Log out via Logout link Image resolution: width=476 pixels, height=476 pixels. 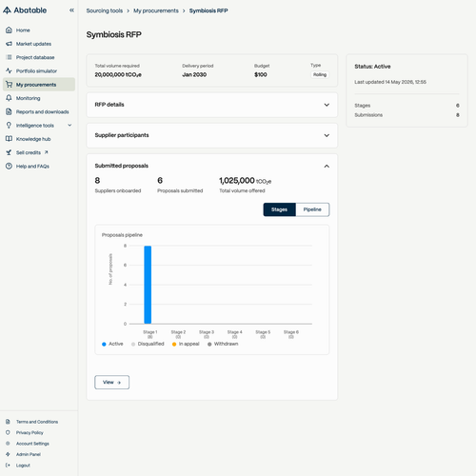[23, 466]
